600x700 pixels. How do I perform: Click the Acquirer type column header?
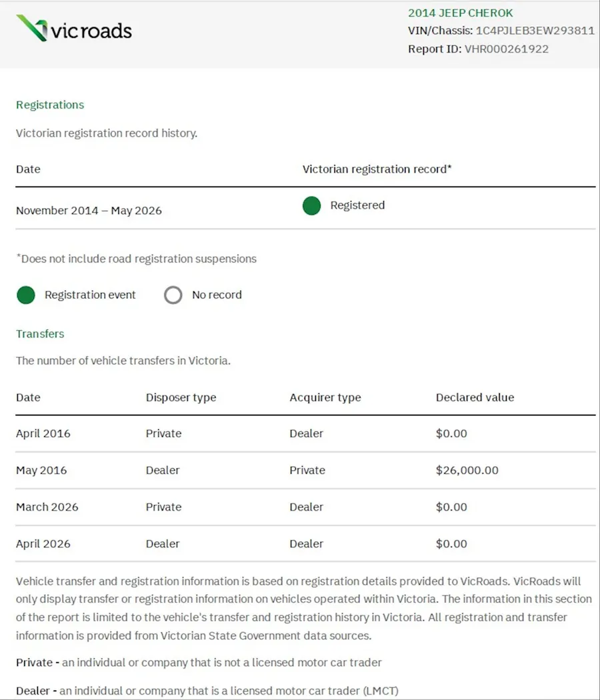tap(325, 397)
